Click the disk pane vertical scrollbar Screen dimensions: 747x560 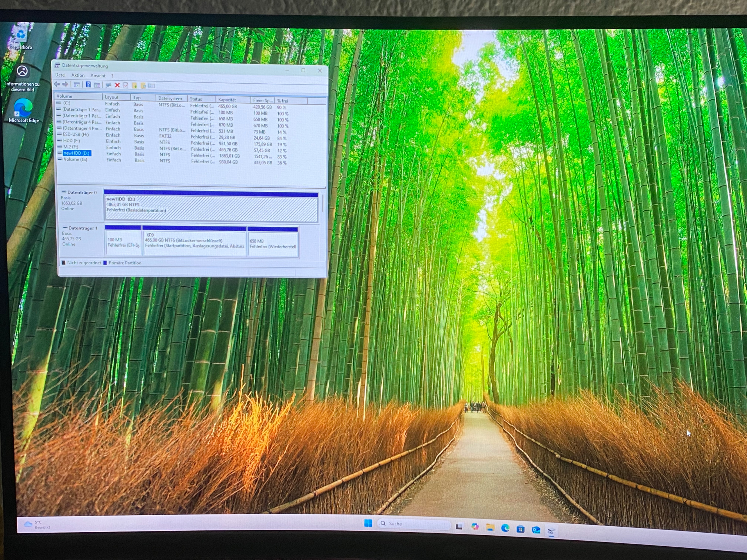[x=323, y=203]
